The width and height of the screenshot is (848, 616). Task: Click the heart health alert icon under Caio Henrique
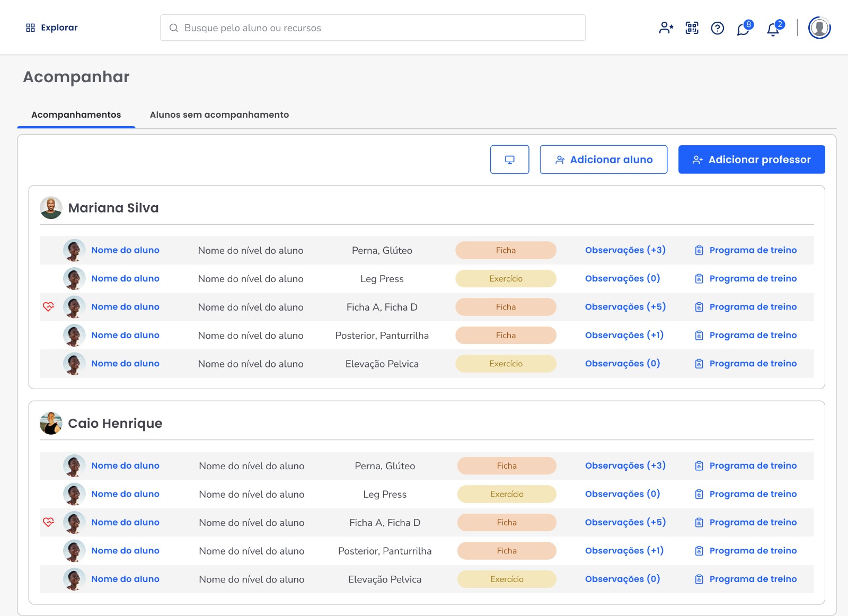[x=48, y=522]
